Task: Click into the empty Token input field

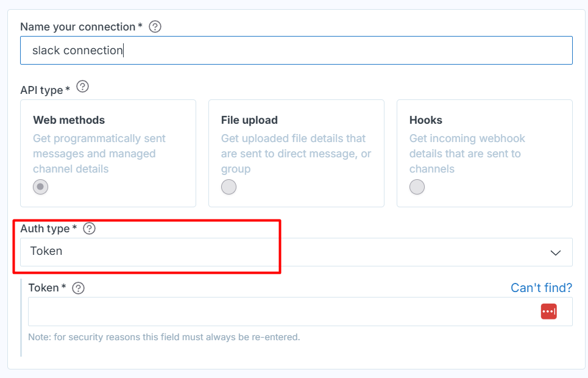Action: point(300,312)
